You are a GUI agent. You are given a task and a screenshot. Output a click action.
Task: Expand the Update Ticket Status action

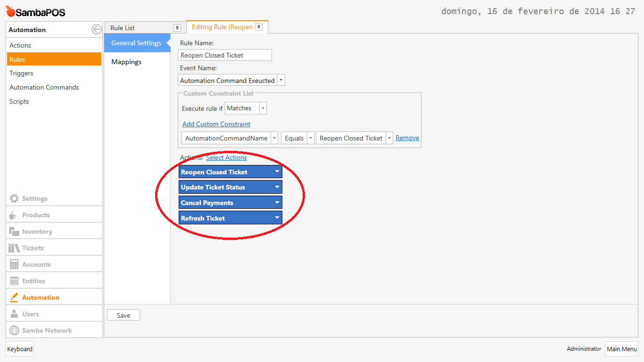click(x=277, y=187)
